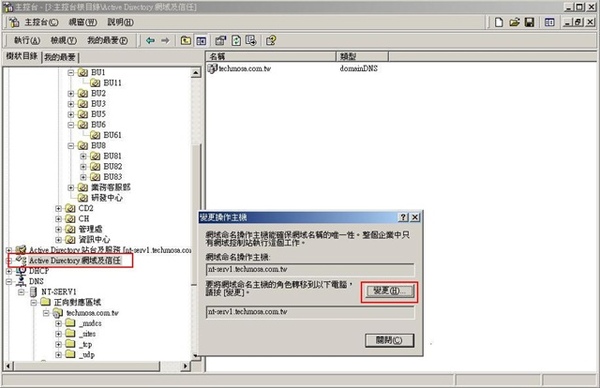Click the 關閉(C) button in dialog
The height and width of the screenshot is (388, 600).
click(x=390, y=340)
